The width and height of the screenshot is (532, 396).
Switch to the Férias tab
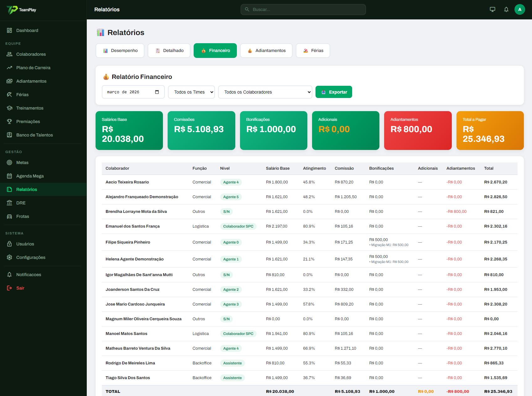coord(313,50)
